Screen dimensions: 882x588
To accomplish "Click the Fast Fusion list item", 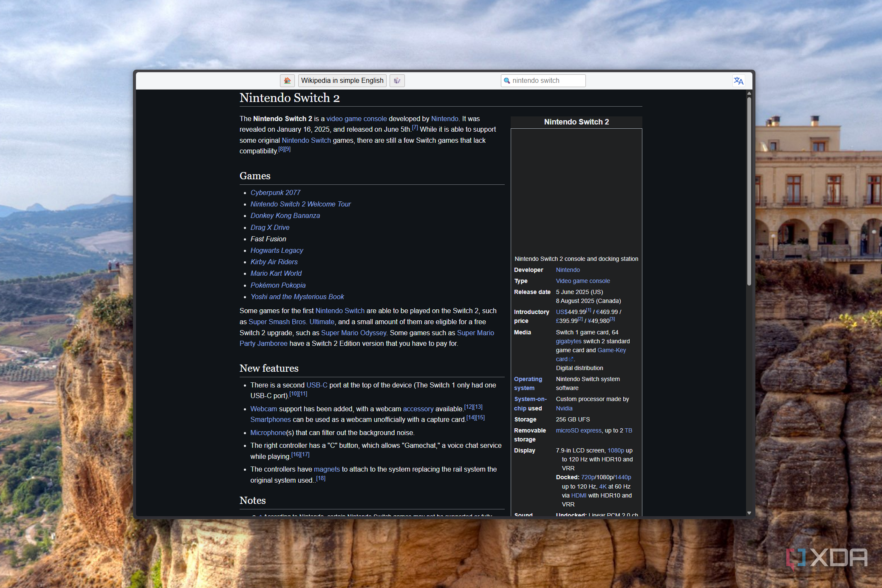I will point(268,239).
